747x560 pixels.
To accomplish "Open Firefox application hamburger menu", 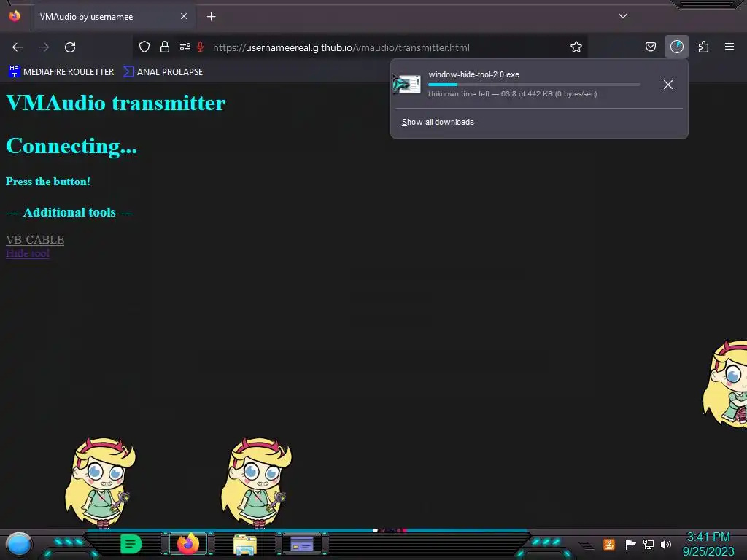I will [x=729, y=47].
